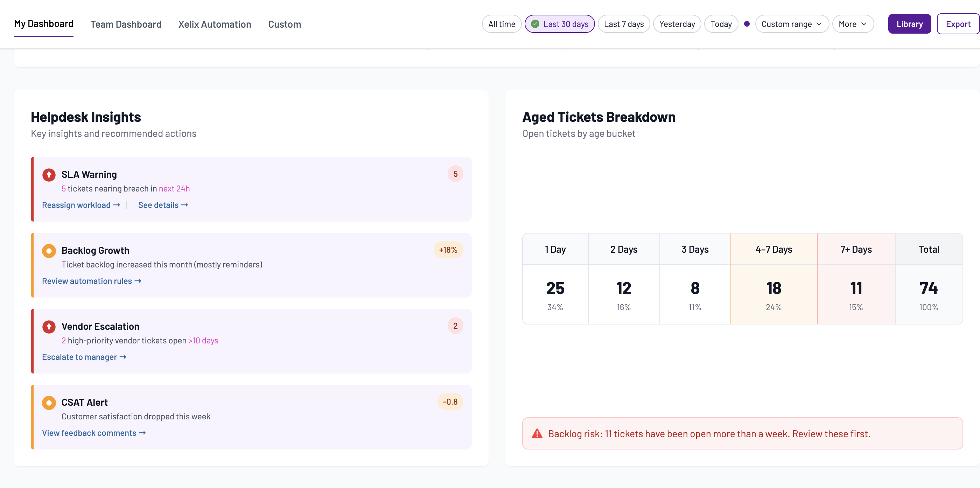Click the Vendor Escalation red arrow icon

coord(49,327)
